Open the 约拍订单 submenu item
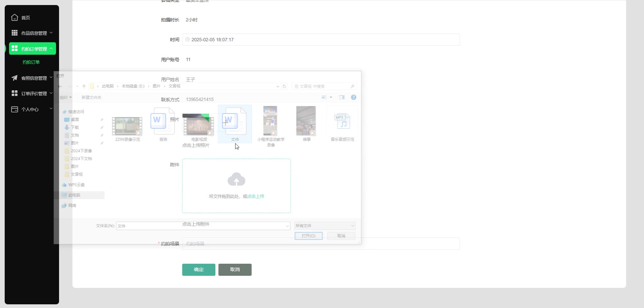The height and width of the screenshot is (308, 644). 31,62
